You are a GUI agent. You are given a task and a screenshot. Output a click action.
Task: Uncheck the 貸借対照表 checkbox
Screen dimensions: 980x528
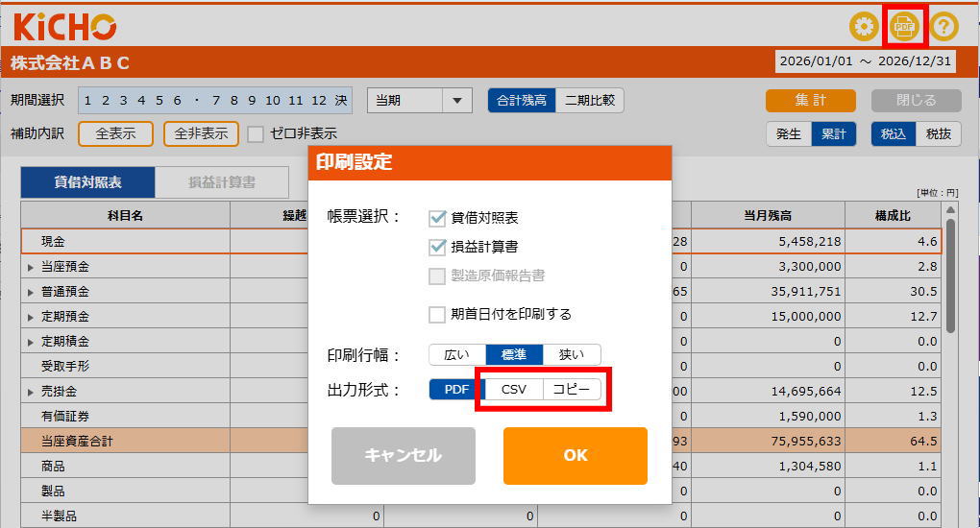pyautogui.click(x=438, y=218)
